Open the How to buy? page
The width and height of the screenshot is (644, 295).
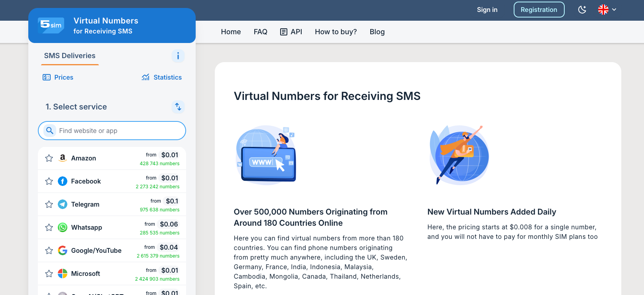[x=336, y=32]
